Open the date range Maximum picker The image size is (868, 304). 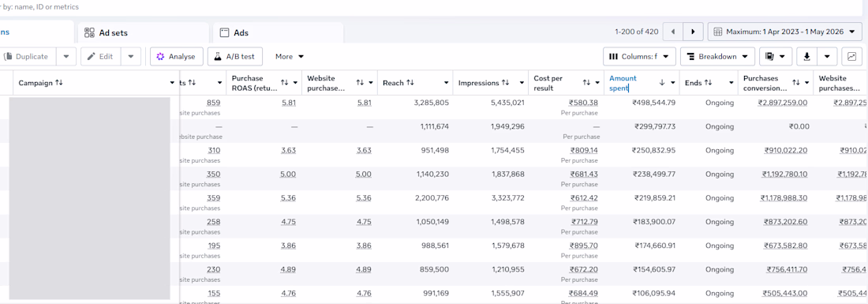784,32
